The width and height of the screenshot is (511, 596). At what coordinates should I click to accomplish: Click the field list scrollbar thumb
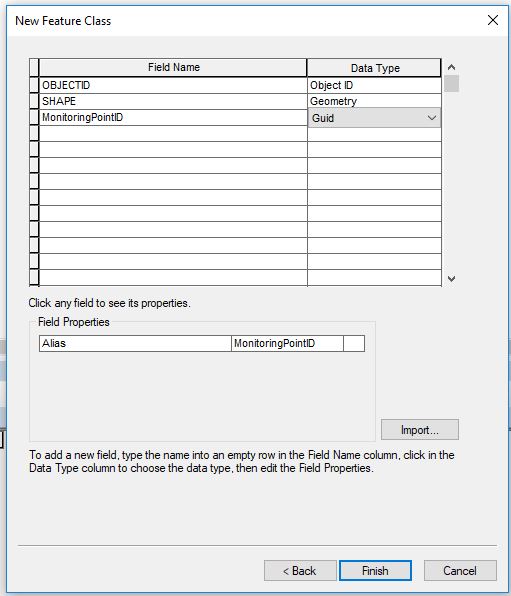click(x=451, y=84)
